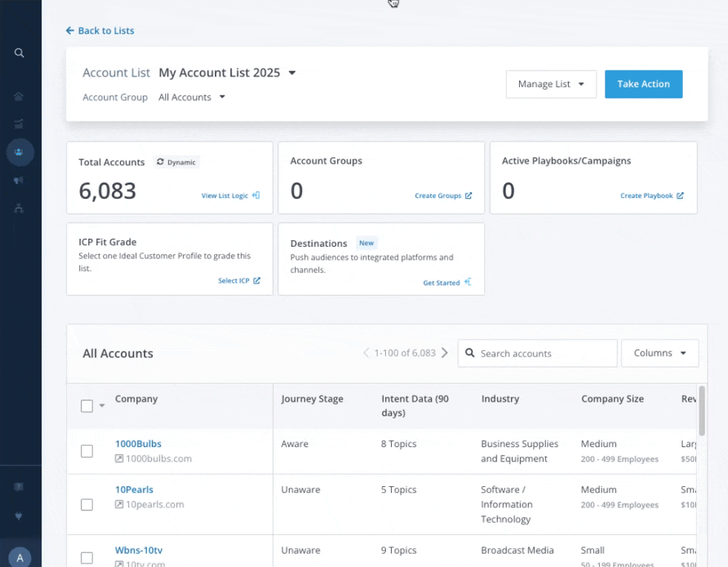Go to home in sidebar

click(x=20, y=97)
